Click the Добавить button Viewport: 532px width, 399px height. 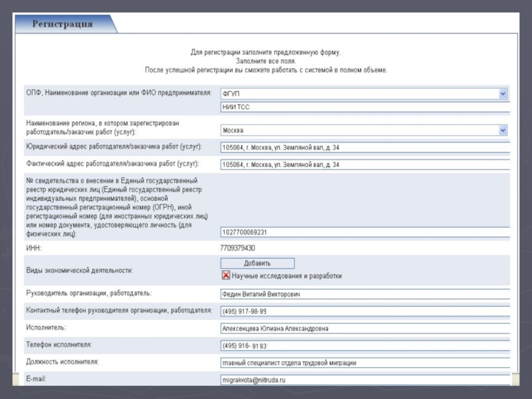coord(257,263)
